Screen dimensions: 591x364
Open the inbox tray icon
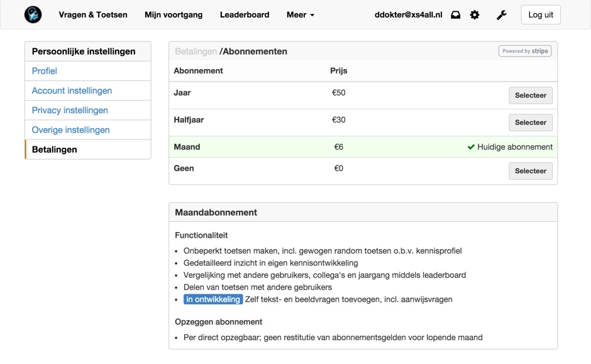455,14
